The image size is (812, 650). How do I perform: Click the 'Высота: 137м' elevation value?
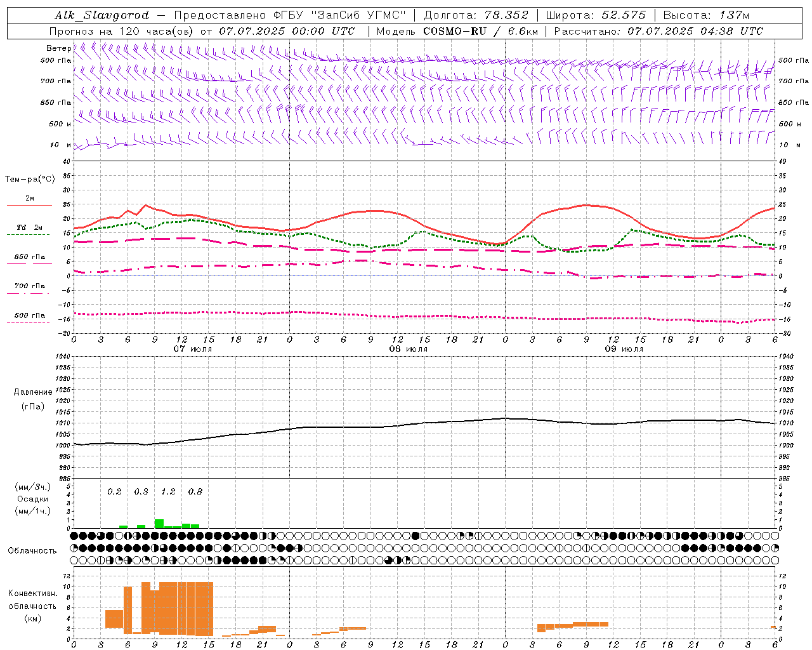(706, 15)
